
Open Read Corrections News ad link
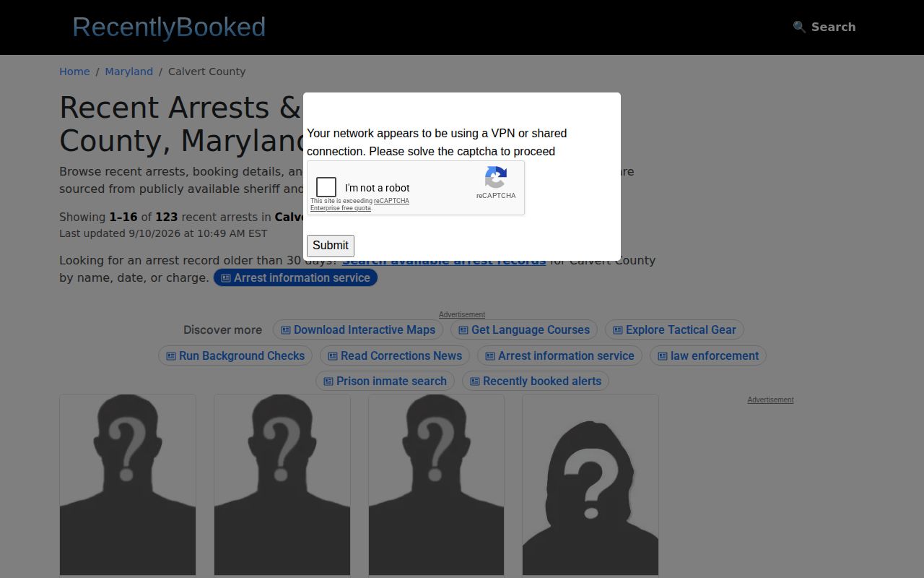395,355
